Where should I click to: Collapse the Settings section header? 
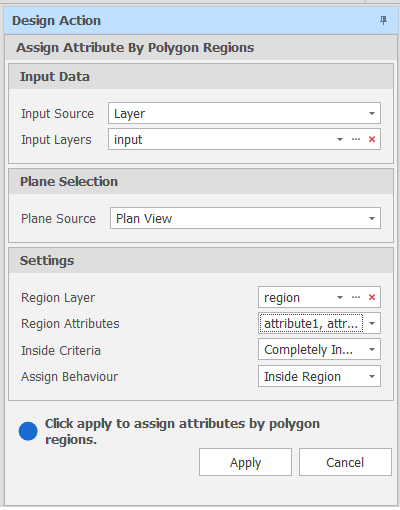click(201, 261)
